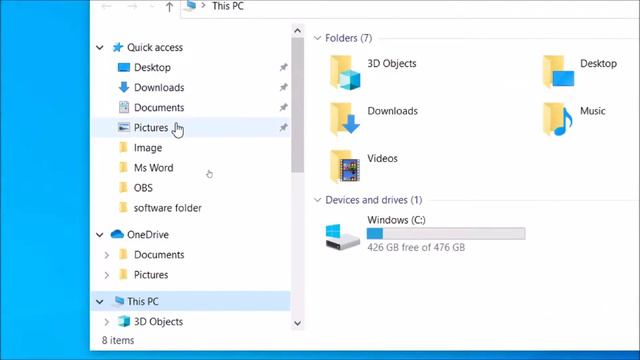The image size is (640, 360).
Task: Click the blue Downloads arrow icon in Quick access
Action: [124, 87]
